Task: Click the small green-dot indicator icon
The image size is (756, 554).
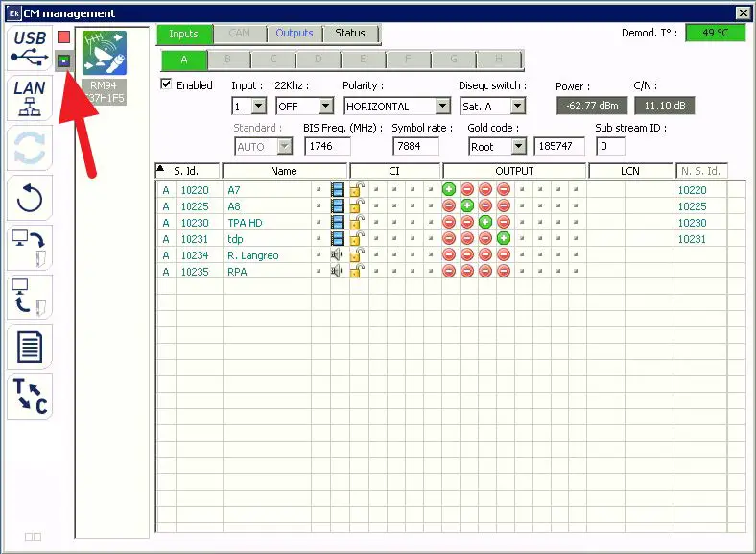Action: pyautogui.click(x=63, y=60)
